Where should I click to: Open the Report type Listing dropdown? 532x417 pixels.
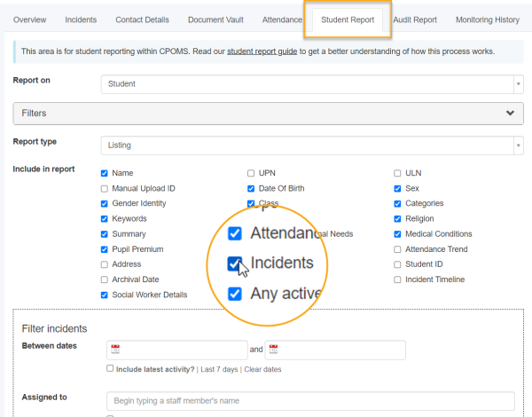311,145
